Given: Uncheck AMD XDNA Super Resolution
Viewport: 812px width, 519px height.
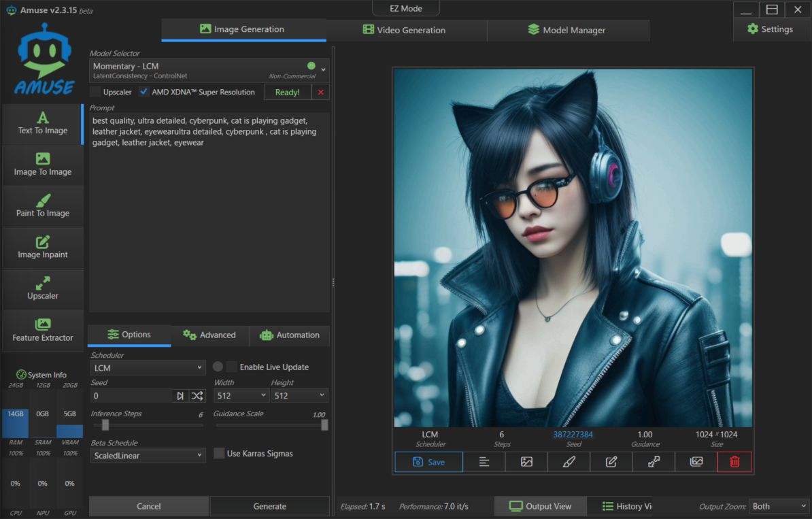Looking at the screenshot, I should [x=144, y=92].
